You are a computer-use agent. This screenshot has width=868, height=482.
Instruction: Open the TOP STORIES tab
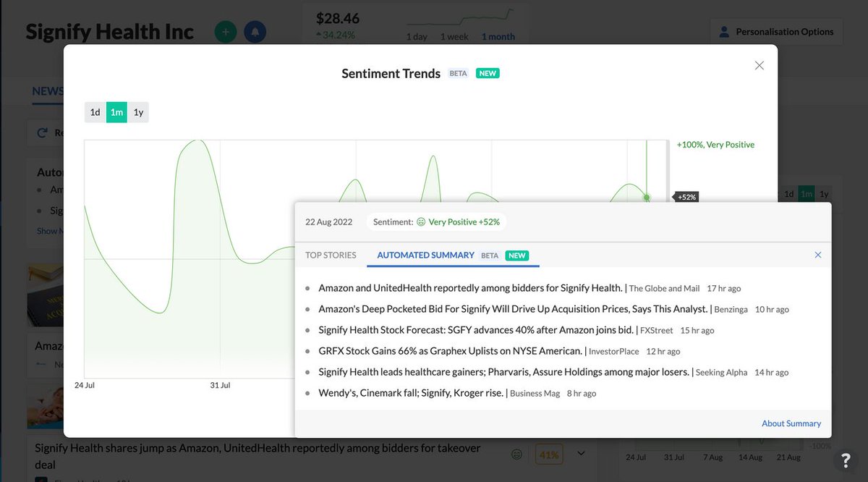[331, 255]
